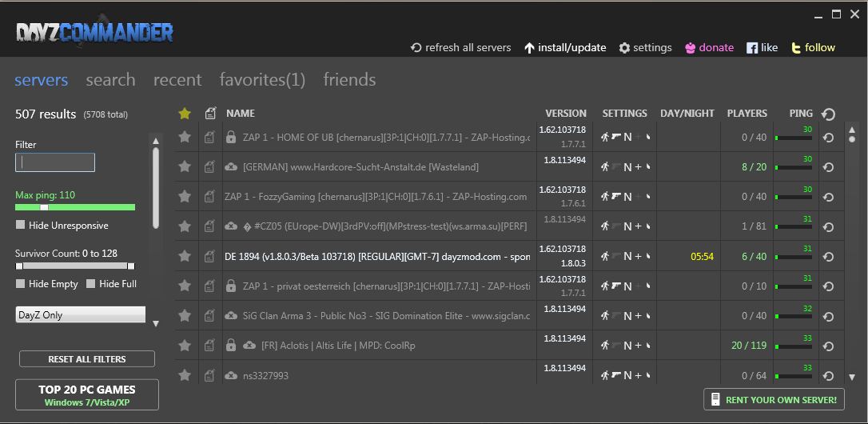Open the Facebook like link

point(752,48)
